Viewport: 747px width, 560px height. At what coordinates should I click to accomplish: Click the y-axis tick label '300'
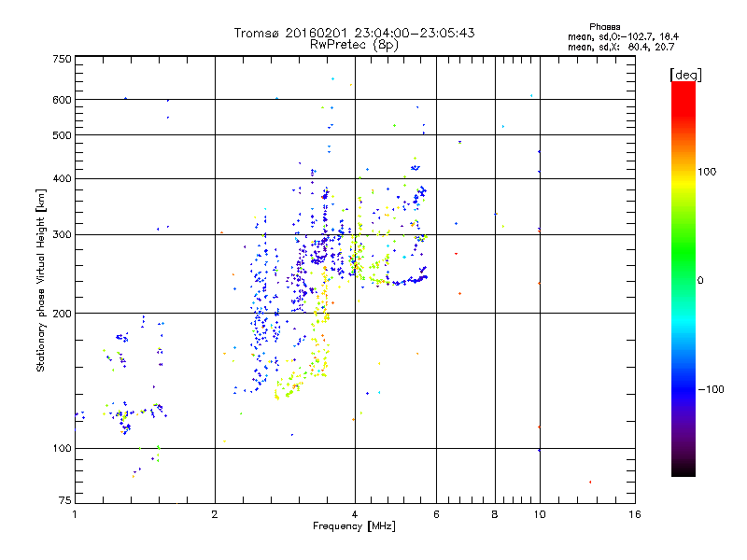coord(62,235)
